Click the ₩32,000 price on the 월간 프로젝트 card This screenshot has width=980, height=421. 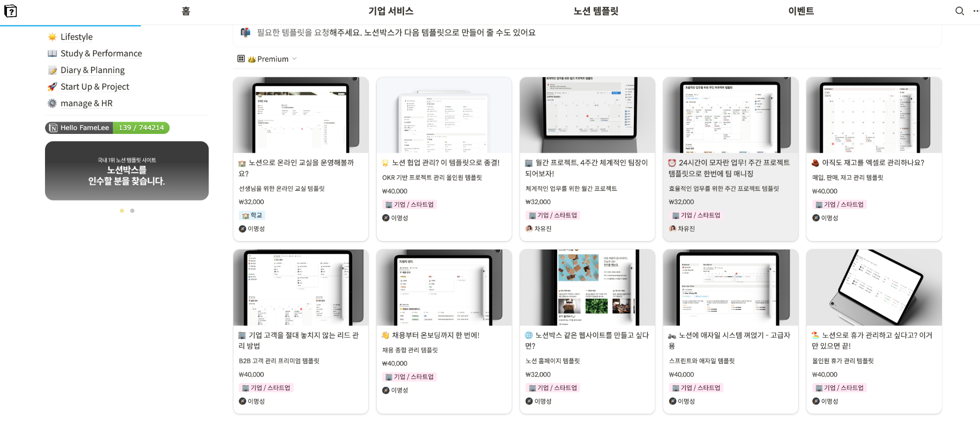[538, 202]
